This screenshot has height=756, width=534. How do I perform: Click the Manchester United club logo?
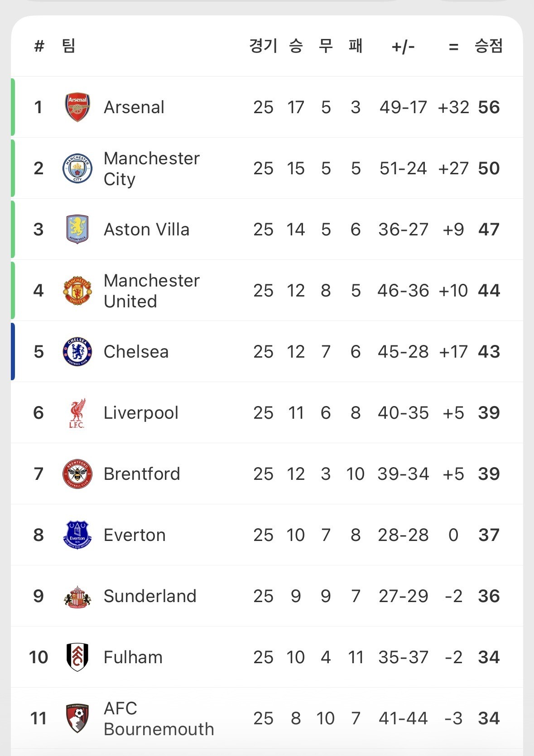click(77, 291)
